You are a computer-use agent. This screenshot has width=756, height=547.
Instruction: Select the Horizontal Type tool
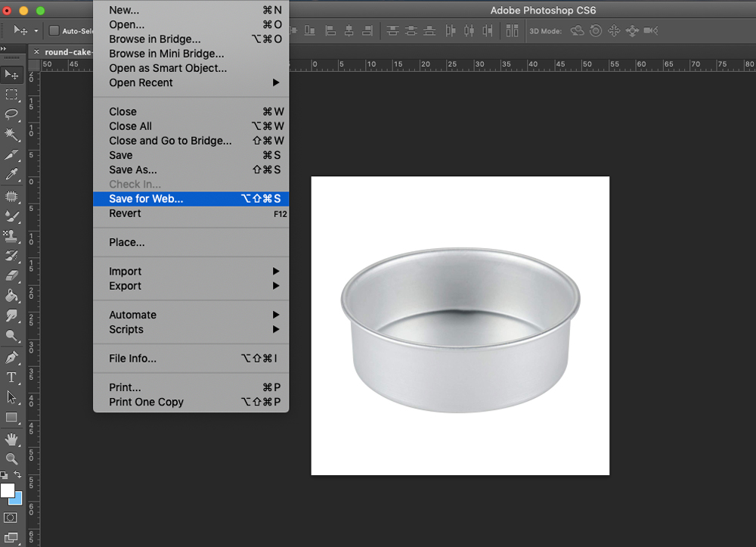pyautogui.click(x=11, y=378)
